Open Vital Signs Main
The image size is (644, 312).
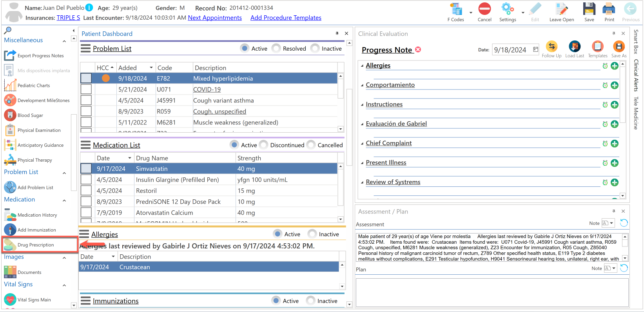click(27, 300)
